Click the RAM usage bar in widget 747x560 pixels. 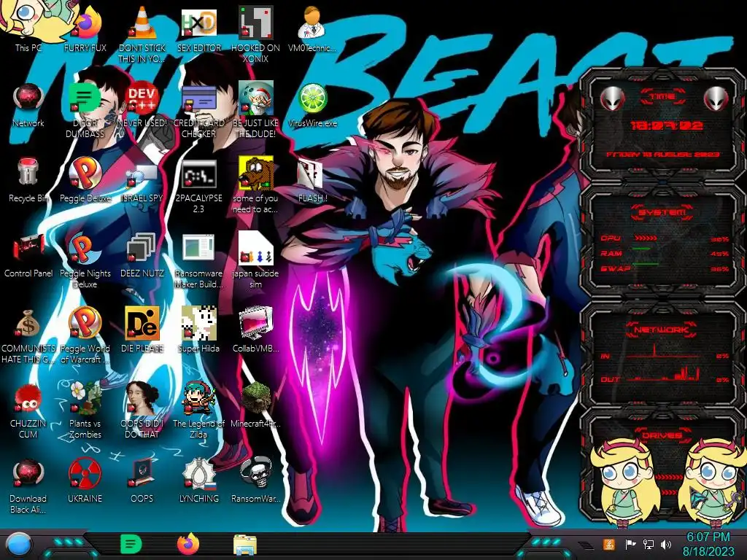(641, 249)
